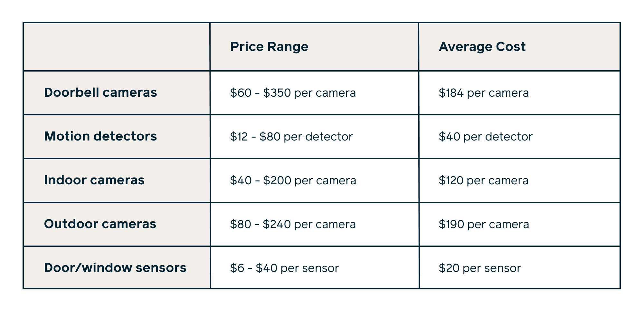Select the Indoor cameras row label
The width and height of the screenshot is (644, 310).
pyautogui.click(x=94, y=180)
